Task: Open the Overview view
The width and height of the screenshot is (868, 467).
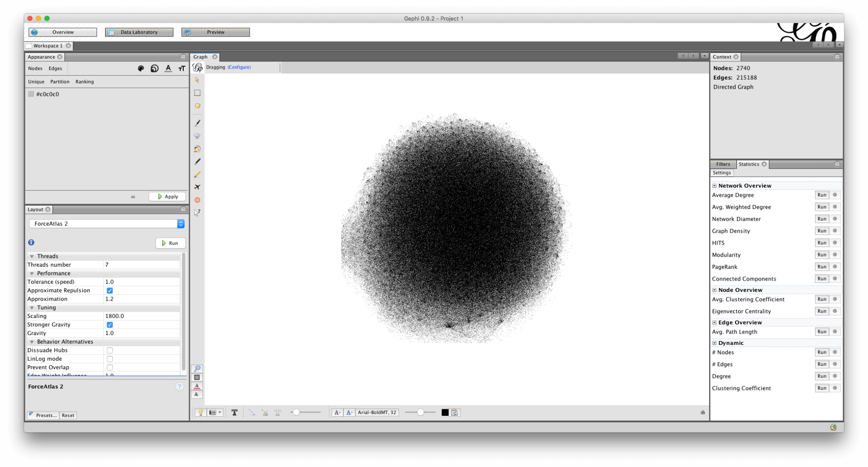Action: [63, 32]
